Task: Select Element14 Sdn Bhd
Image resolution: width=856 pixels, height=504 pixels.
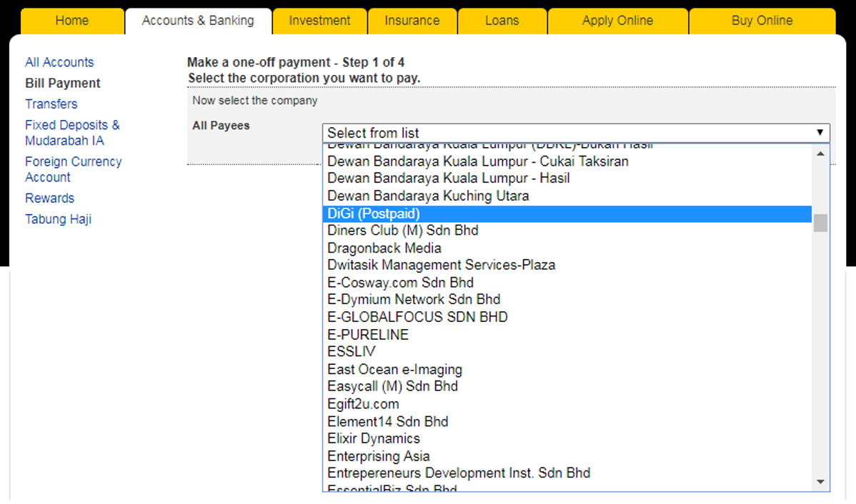Action: 567,422
